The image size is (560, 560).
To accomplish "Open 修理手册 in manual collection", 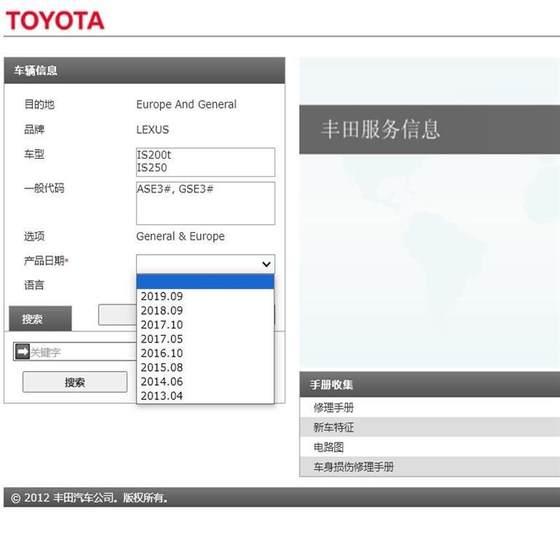I will pyautogui.click(x=430, y=408).
